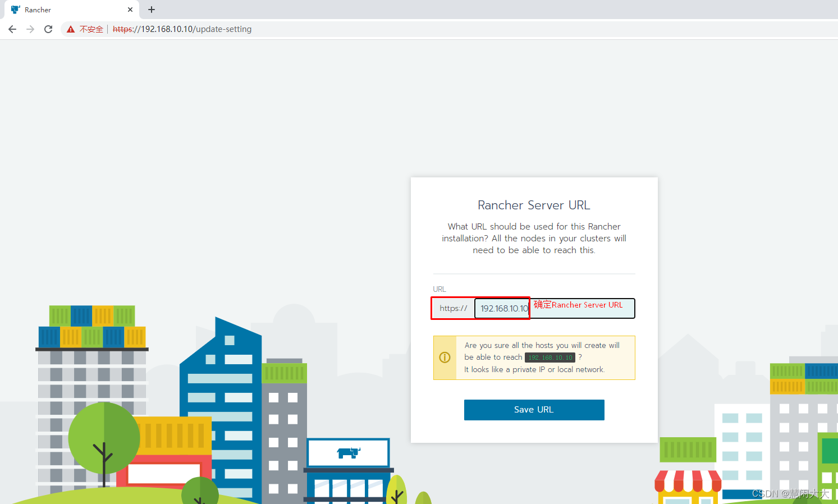This screenshot has height=504, width=838.
Task: Click the Rancher Server URL heading
Action: coord(534,205)
